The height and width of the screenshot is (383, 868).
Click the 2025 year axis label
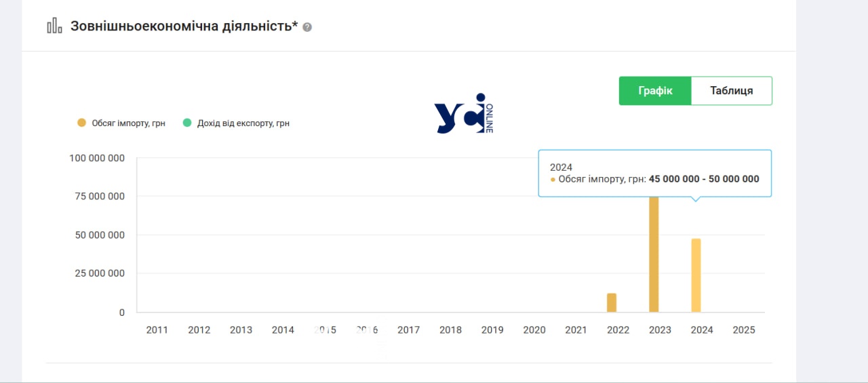point(744,330)
